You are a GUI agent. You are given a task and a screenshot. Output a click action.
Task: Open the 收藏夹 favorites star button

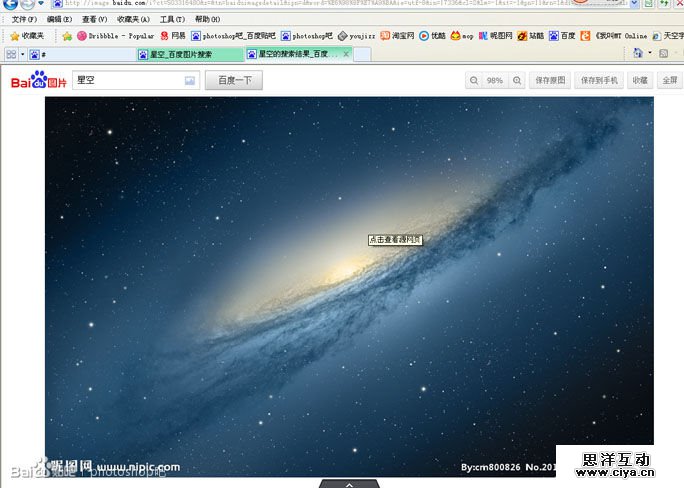(27, 36)
